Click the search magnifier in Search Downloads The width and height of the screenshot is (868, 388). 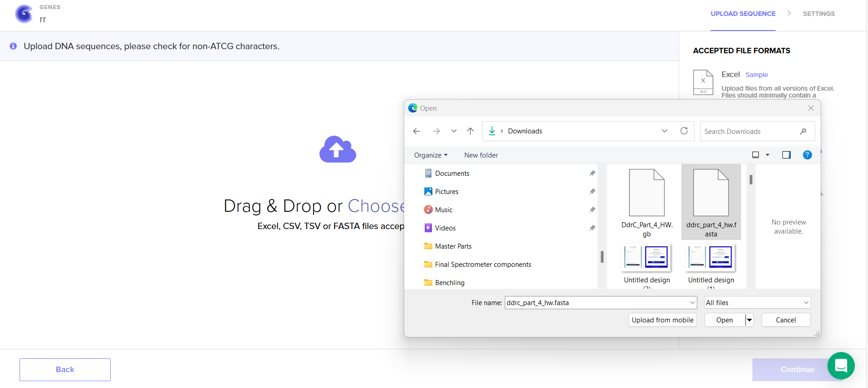click(x=803, y=132)
